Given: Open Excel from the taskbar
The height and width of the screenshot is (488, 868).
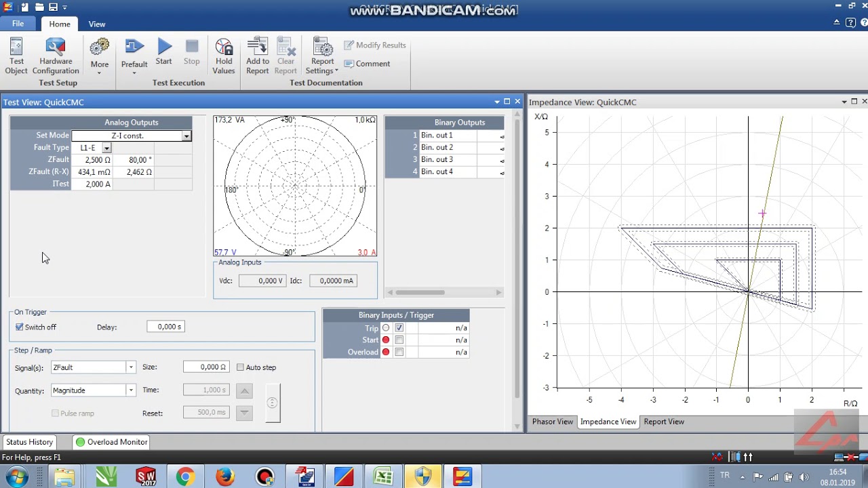Looking at the screenshot, I should (384, 477).
